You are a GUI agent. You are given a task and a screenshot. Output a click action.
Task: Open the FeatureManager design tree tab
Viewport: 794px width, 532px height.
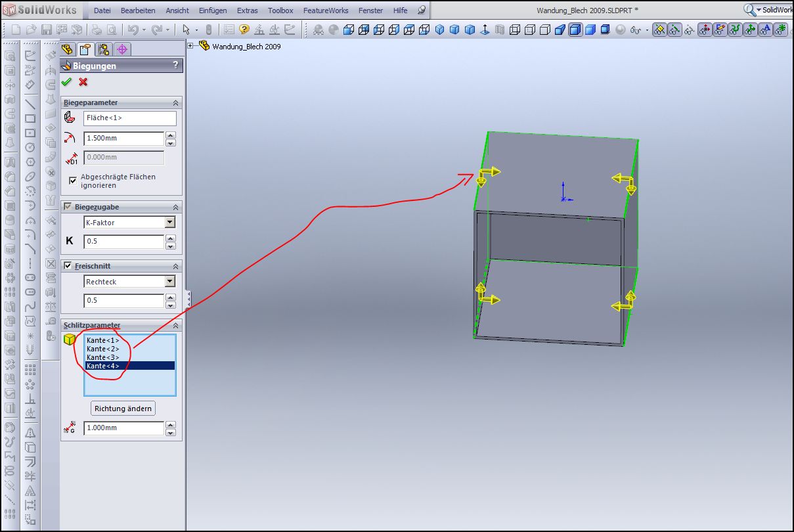(x=68, y=49)
